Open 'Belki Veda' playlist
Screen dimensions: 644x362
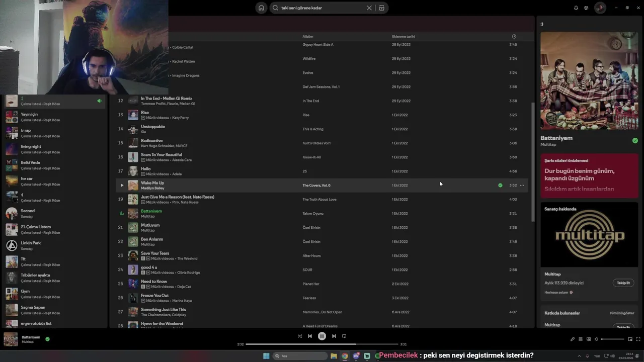(x=54, y=165)
